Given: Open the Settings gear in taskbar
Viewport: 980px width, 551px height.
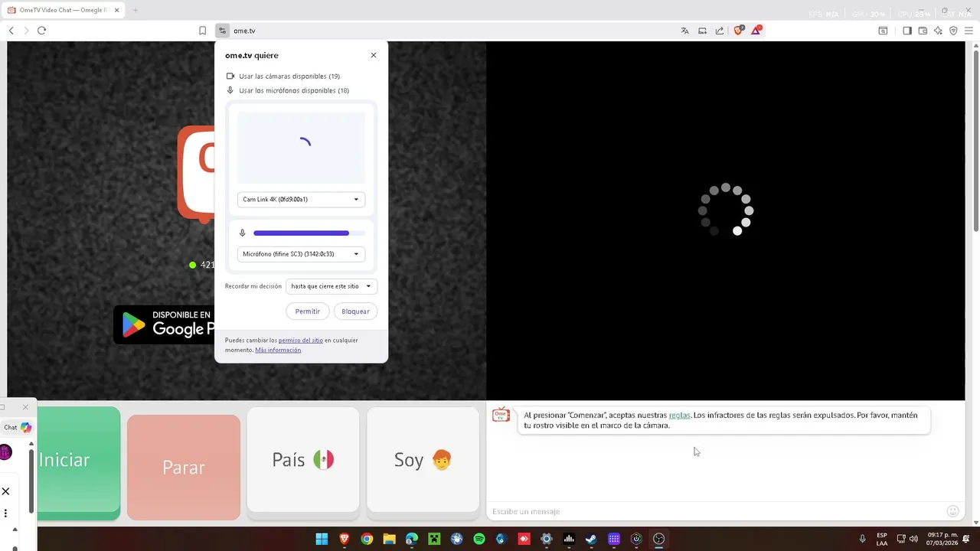Looking at the screenshot, I should pyautogui.click(x=546, y=539).
